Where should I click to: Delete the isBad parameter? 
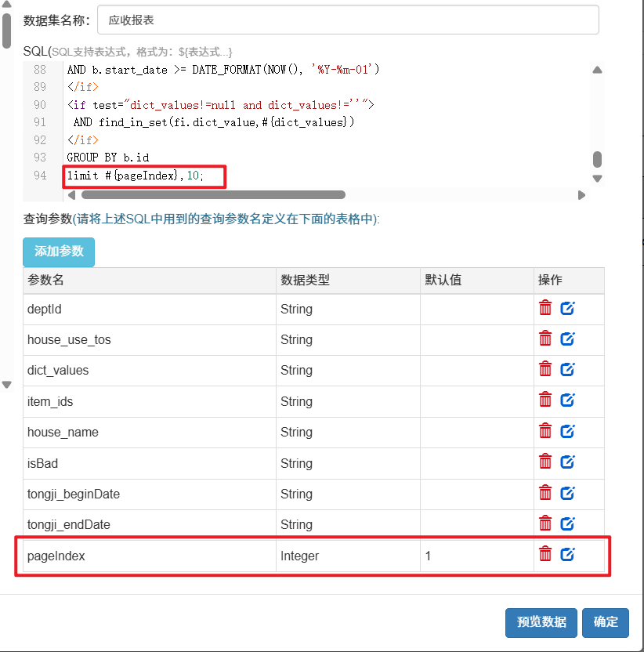click(x=545, y=462)
